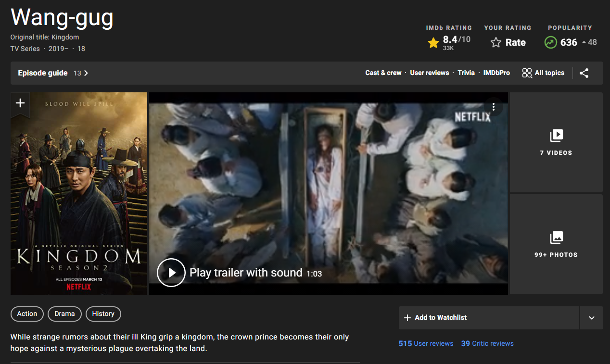The image size is (610, 364).
Task: Open the 99+ Photos gallery
Action: (x=556, y=244)
